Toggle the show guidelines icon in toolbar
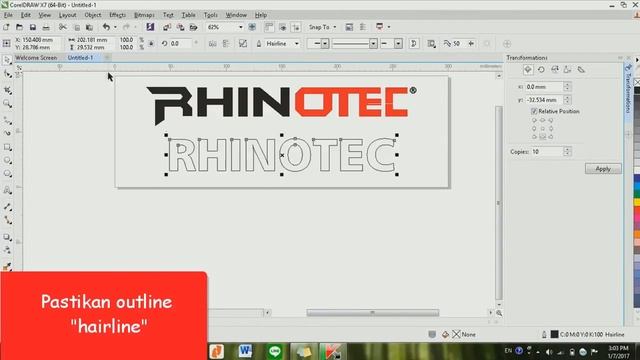 pyautogui.click(x=296, y=27)
